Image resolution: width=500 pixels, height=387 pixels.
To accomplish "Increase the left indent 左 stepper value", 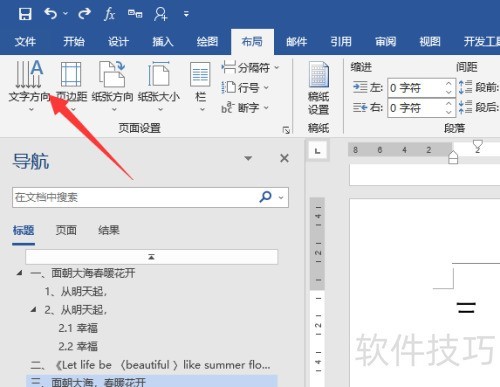I will [449, 84].
